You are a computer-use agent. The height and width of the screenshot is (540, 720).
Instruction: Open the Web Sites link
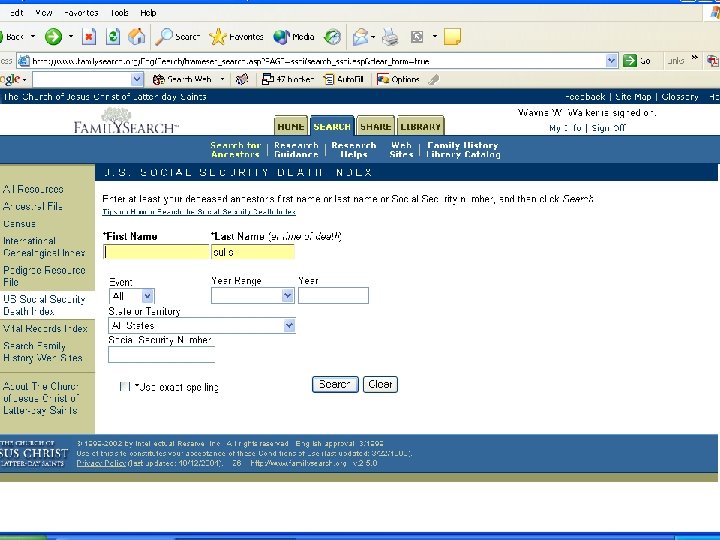pyautogui.click(x=401, y=150)
